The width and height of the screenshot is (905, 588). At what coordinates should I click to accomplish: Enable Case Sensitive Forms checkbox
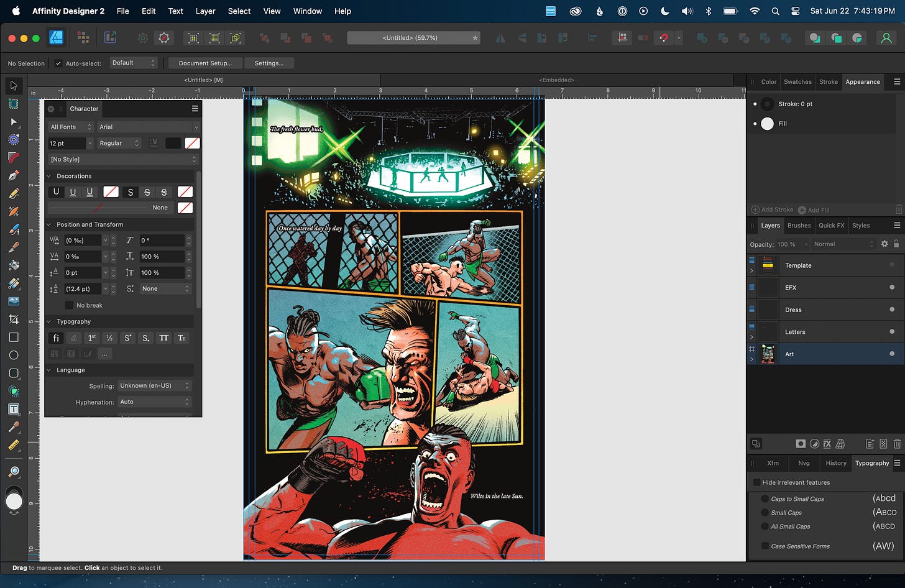click(765, 546)
